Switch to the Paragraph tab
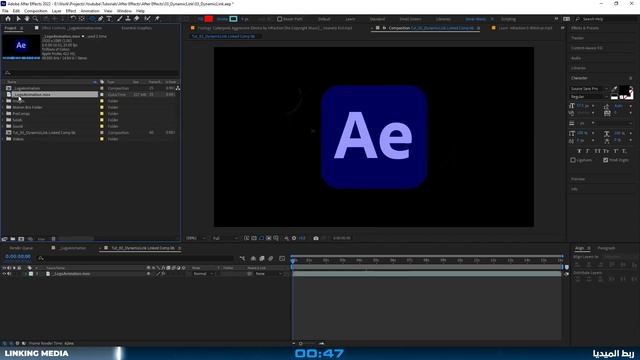The height and width of the screenshot is (360, 640). 606,248
